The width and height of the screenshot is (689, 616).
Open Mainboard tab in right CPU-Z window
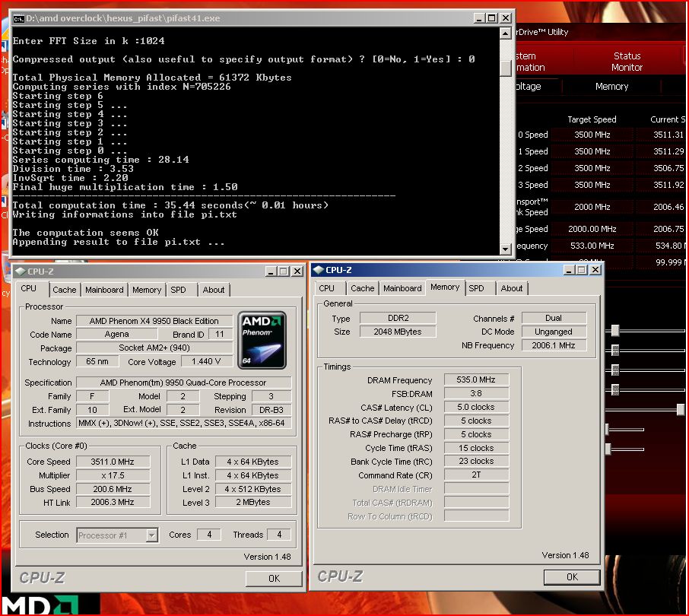pos(402,288)
